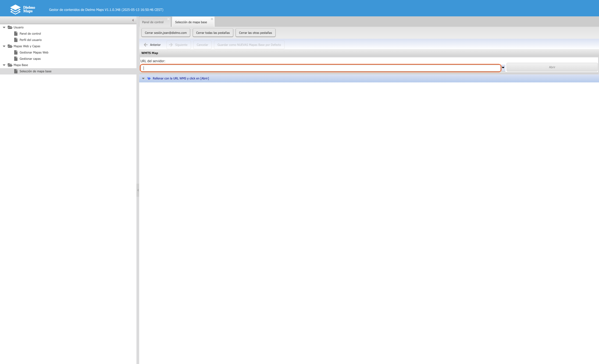Select Selección de mapa base tree item
Viewport: 599px width, 364px height.
35,71
